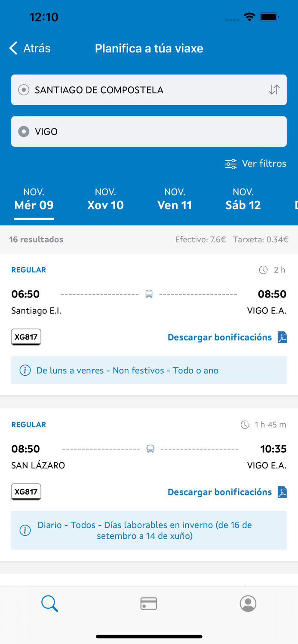Select the search magnifier in bottom navigation

49,603
